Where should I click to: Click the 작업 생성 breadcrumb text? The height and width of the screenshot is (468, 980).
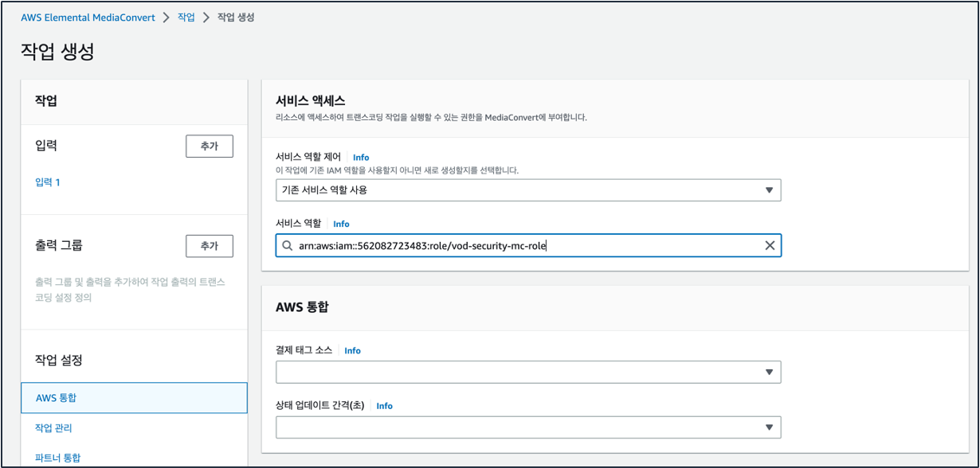point(236,17)
